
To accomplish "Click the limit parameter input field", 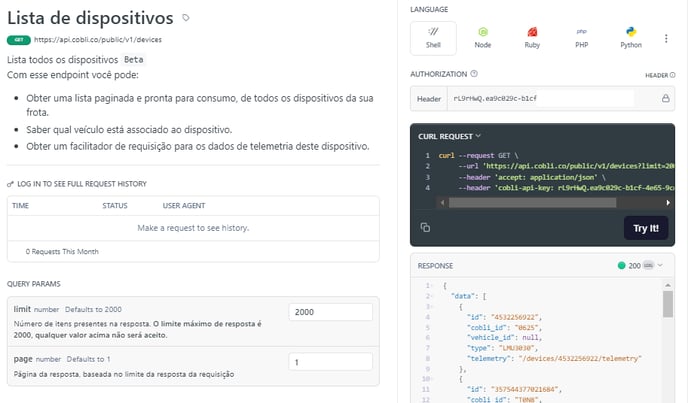I will pyautogui.click(x=330, y=312).
